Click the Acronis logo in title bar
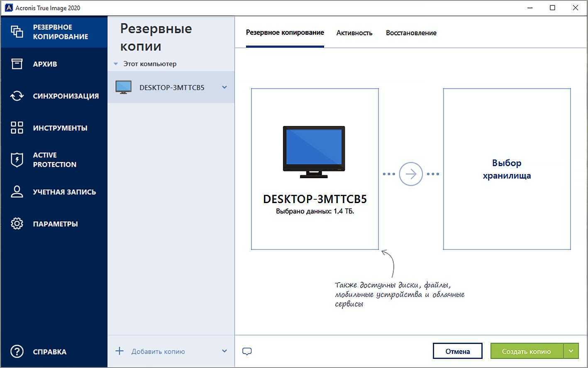The image size is (588, 368). 8,8
